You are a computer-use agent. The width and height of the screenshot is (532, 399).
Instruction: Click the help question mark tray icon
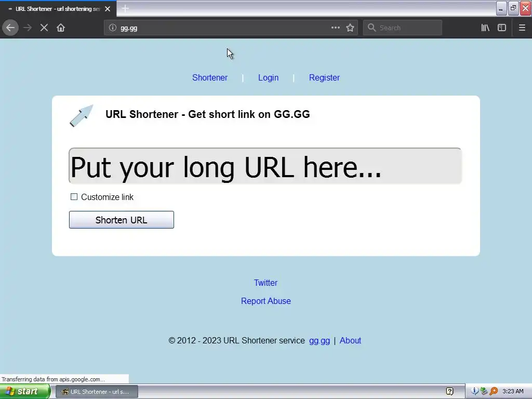(x=449, y=392)
